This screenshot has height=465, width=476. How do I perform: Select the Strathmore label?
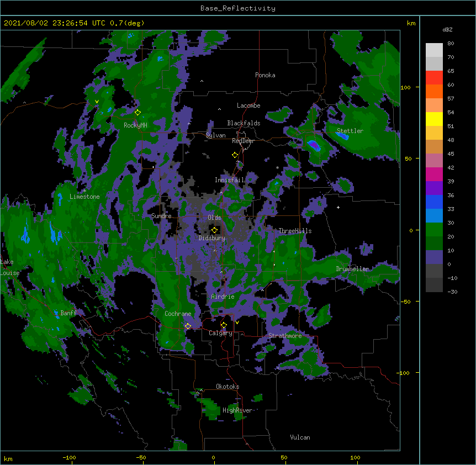[285, 336]
